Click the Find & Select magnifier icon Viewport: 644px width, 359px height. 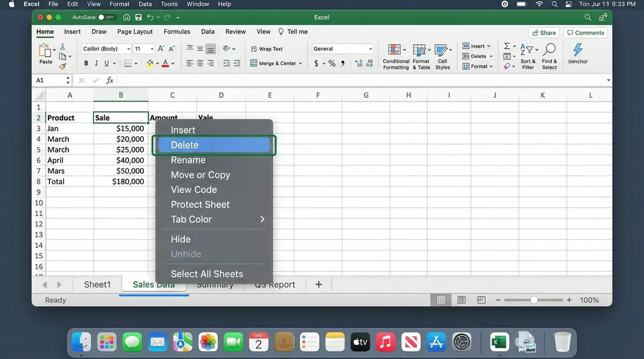coord(549,50)
